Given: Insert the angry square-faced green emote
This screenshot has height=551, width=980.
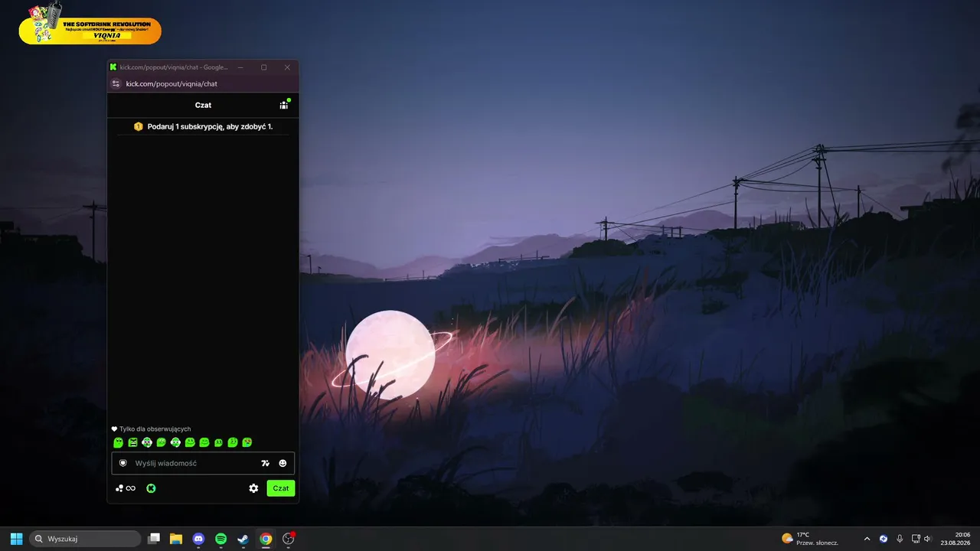Looking at the screenshot, I should pos(132,442).
